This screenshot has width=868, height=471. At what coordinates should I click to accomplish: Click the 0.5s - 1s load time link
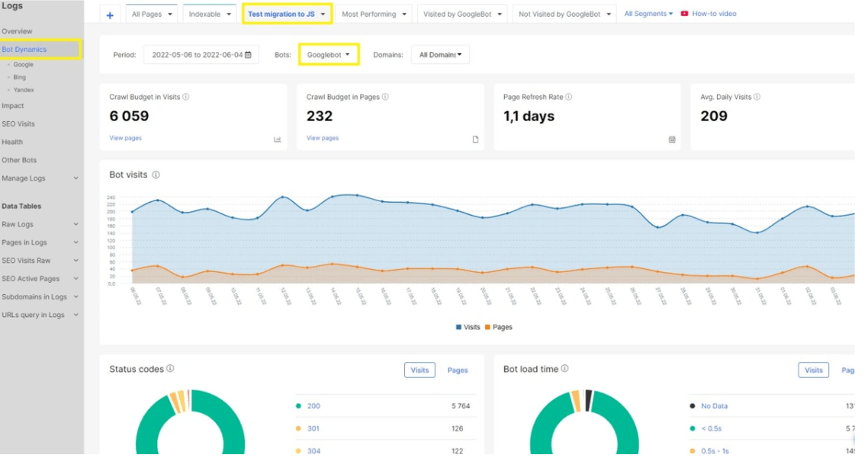[x=715, y=451]
